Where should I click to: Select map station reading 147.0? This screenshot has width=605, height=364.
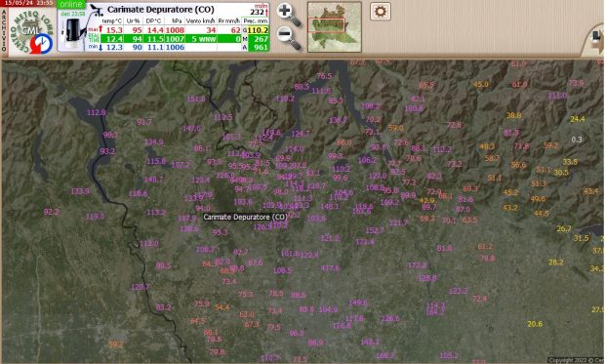coord(191,128)
